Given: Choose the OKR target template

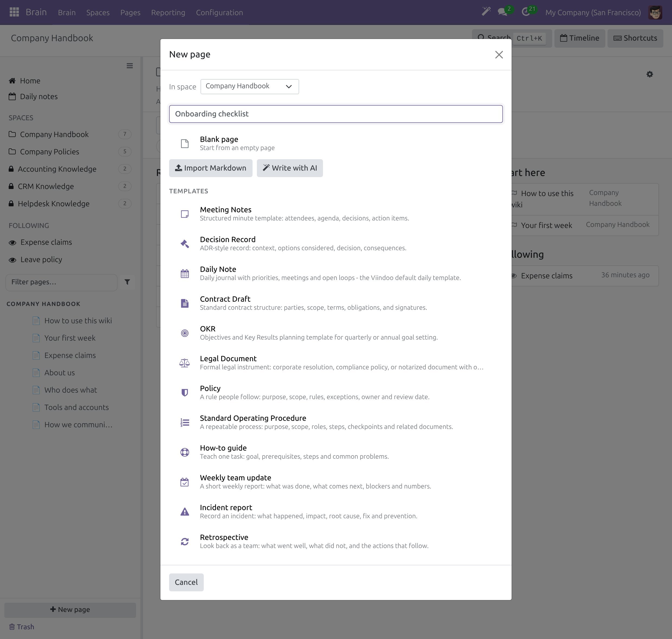Looking at the screenshot, I should pos(336,333).
